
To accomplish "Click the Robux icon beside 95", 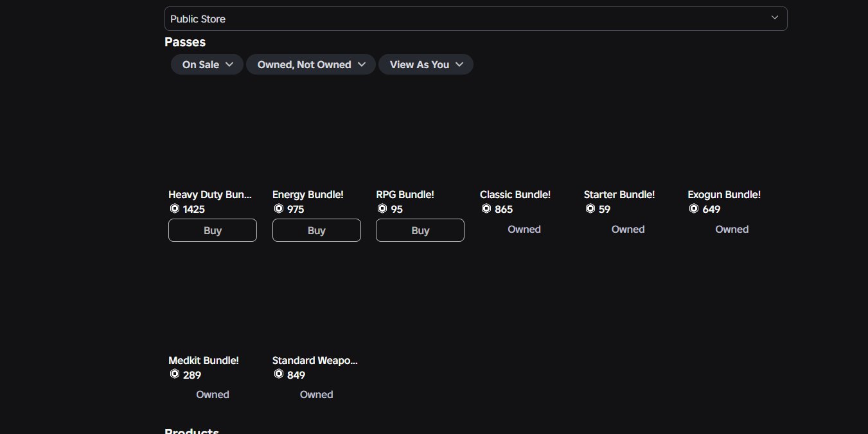I will coord(382,208).
